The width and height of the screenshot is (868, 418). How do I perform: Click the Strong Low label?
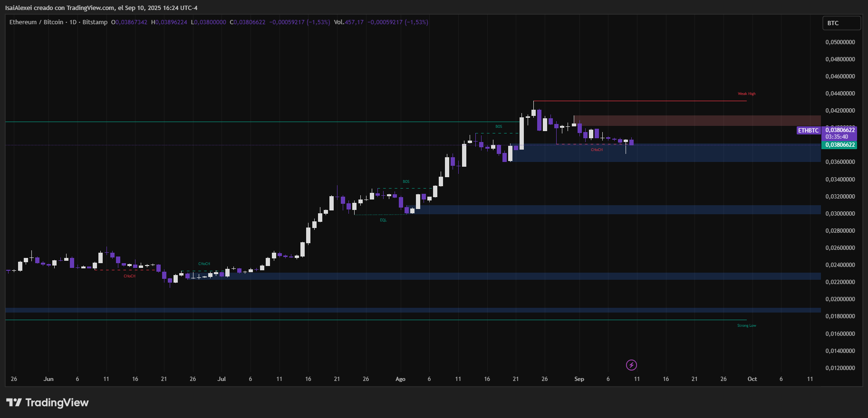click(746, 325)
